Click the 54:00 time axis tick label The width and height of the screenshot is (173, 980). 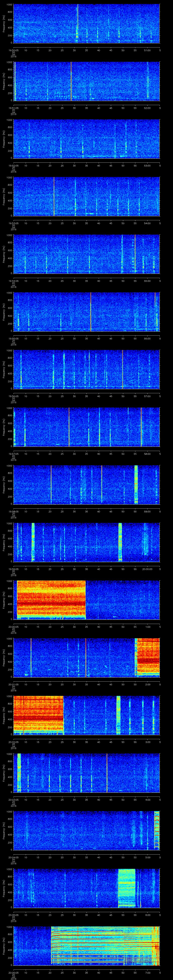(x=147, y=223)
